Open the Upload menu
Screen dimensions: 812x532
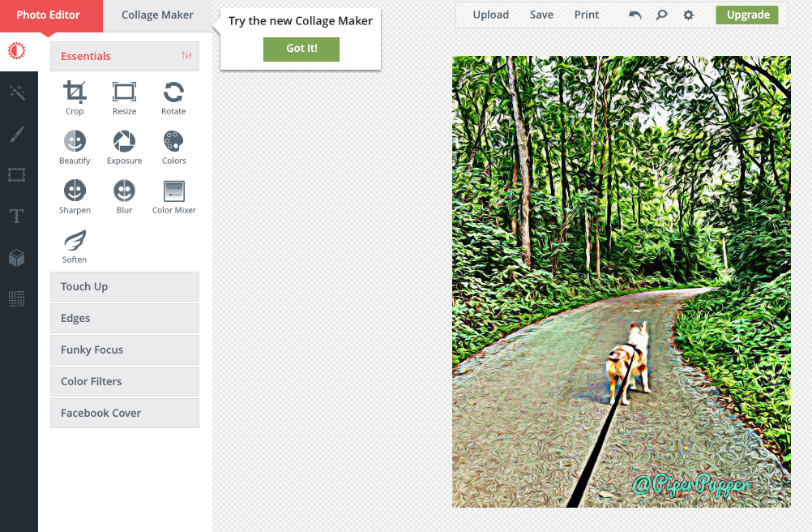point(490,15)
